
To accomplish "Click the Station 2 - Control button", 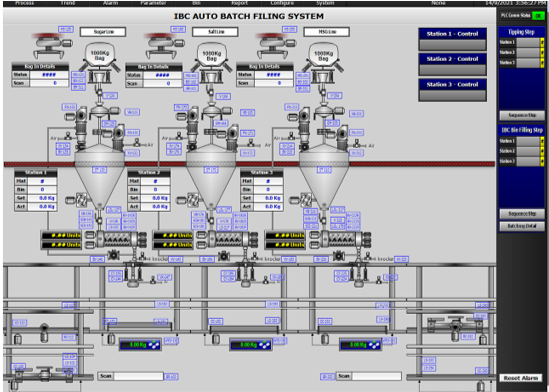I will [452, 64].
